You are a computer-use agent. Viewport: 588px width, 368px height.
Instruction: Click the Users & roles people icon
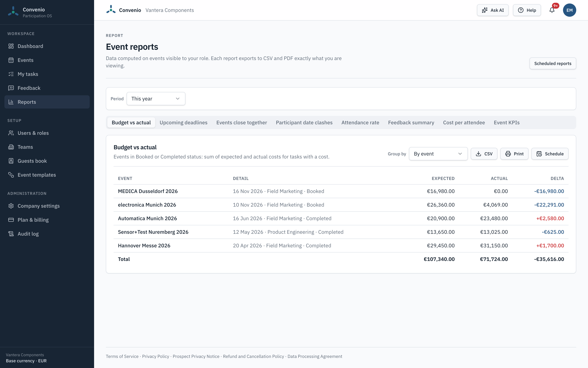click(x=11, y=133)
